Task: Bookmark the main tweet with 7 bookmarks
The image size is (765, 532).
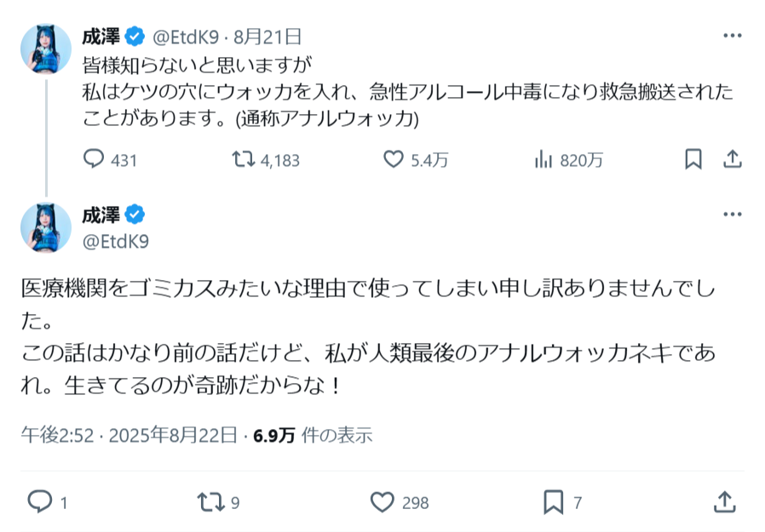Action: pos(554,502)
